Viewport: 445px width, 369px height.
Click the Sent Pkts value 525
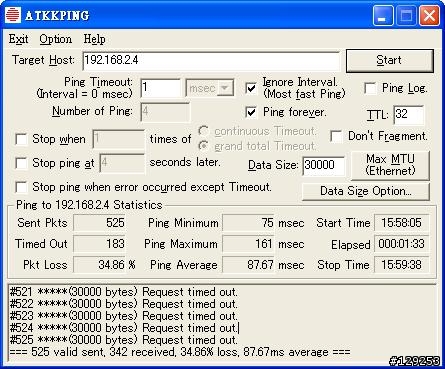[99, 223]
